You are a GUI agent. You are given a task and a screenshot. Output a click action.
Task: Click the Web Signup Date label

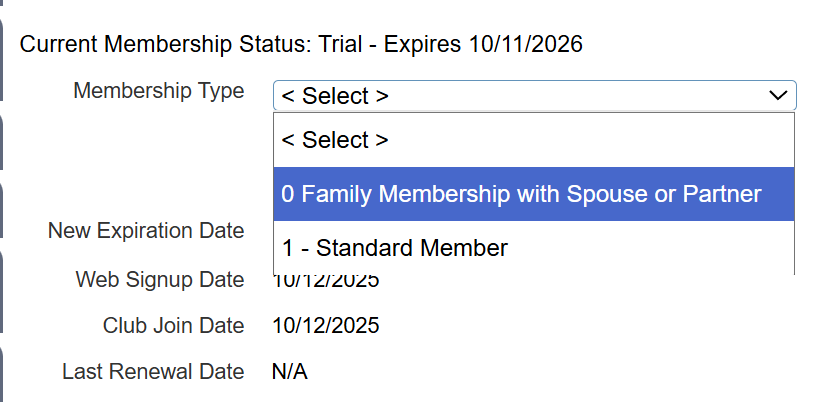pos(160,279)
